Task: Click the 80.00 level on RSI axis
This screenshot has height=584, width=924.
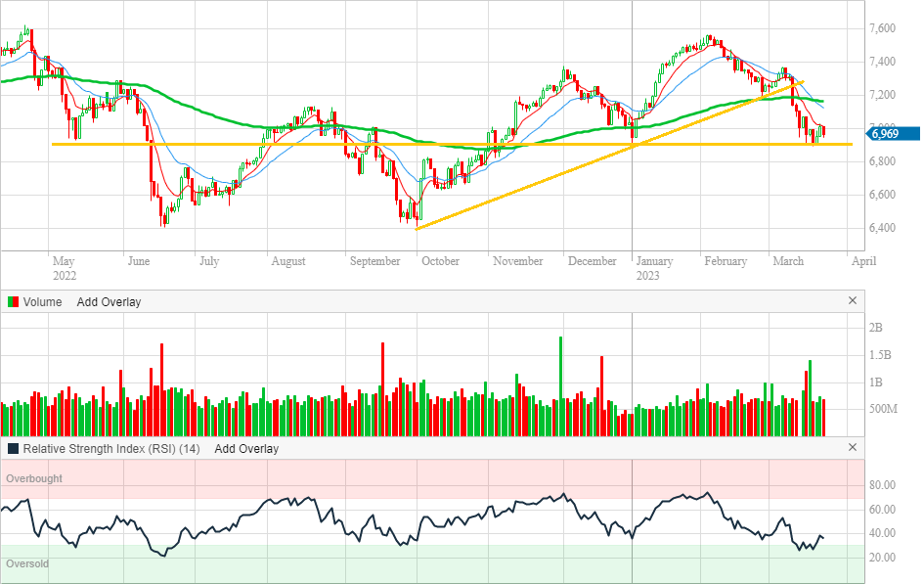Action: 883,485
